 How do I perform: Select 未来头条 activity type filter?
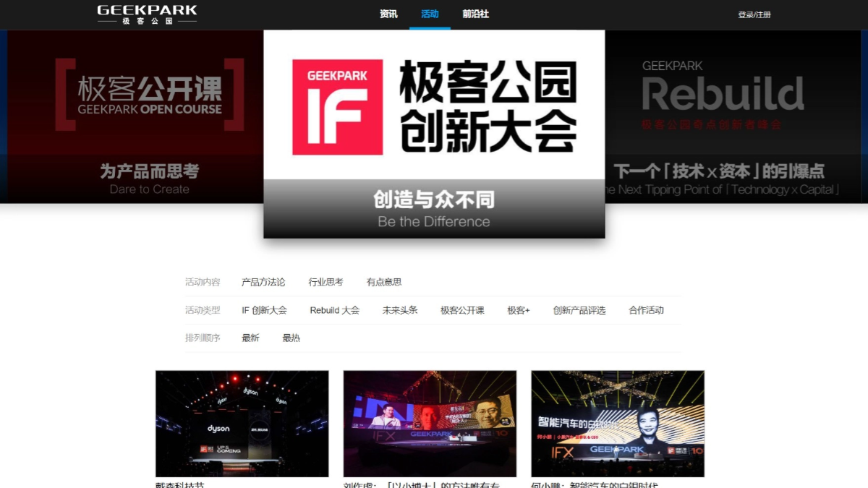pos(400,310)
